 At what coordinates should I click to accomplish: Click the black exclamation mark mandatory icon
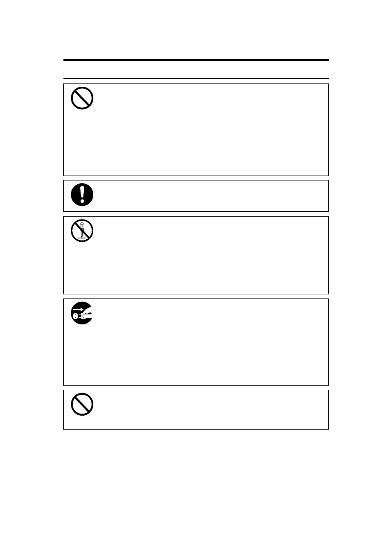tap(82, 195)
